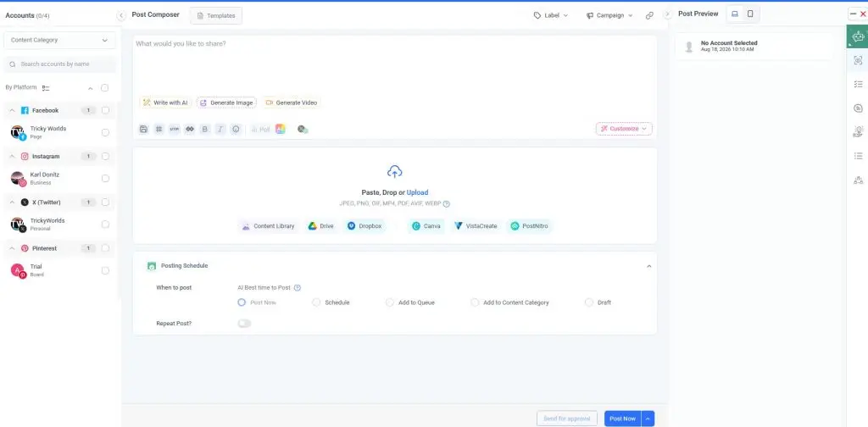868x427 pixels.
Task: Check the Facebook group checkbox
Action: (x=105, y=110)
